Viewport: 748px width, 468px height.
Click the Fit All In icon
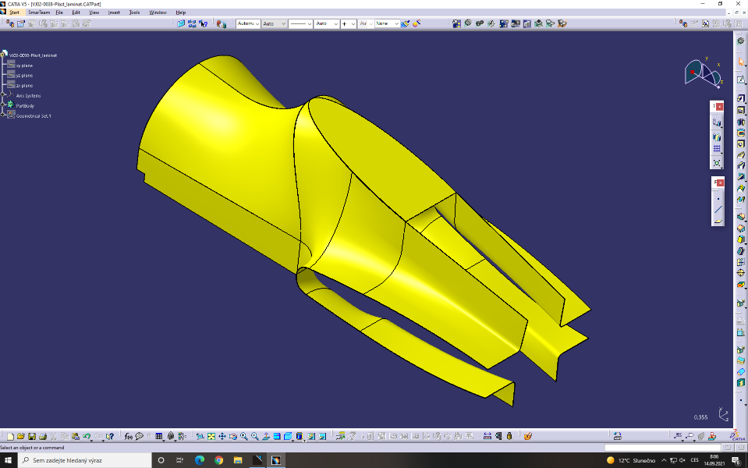[x=211, y=437]
